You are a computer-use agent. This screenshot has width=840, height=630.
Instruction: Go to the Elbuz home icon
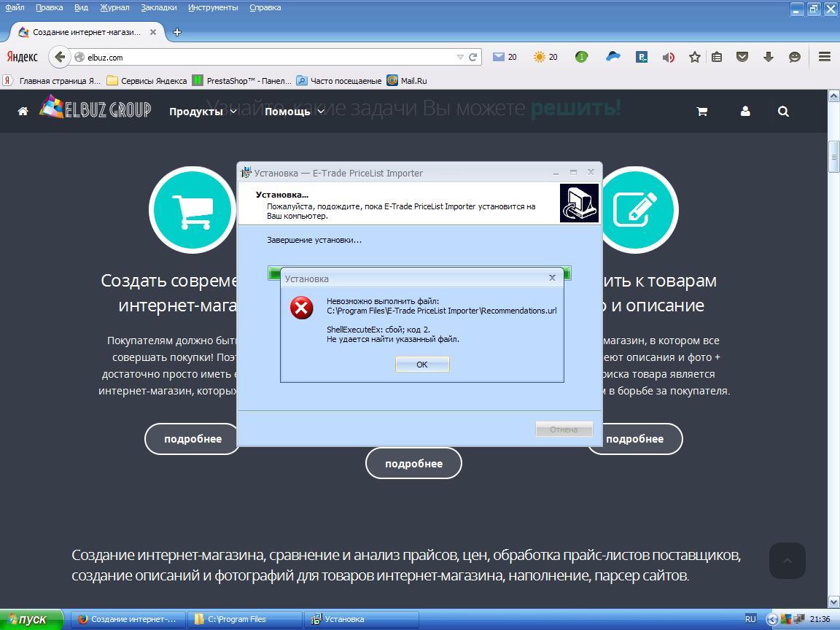23,112
